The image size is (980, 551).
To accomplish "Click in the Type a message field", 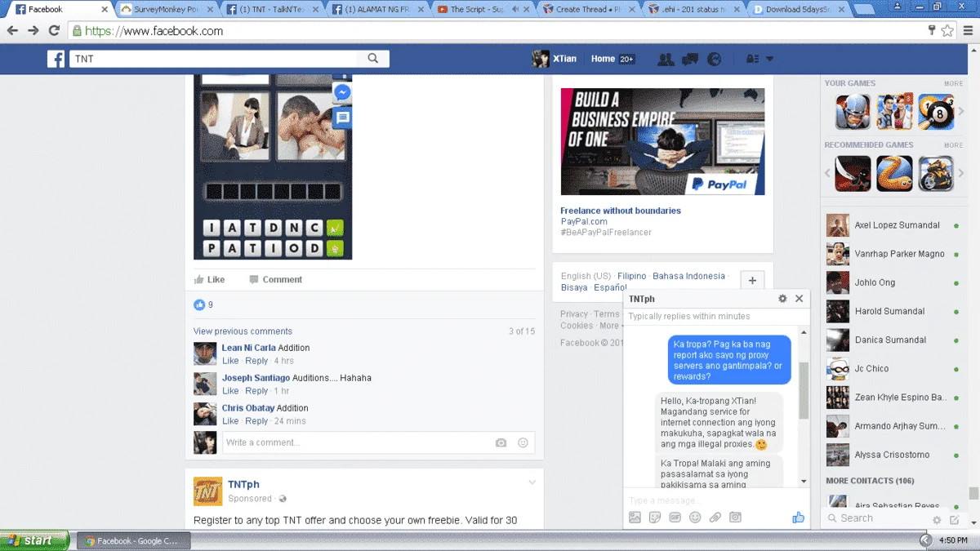I will [716, 500].
